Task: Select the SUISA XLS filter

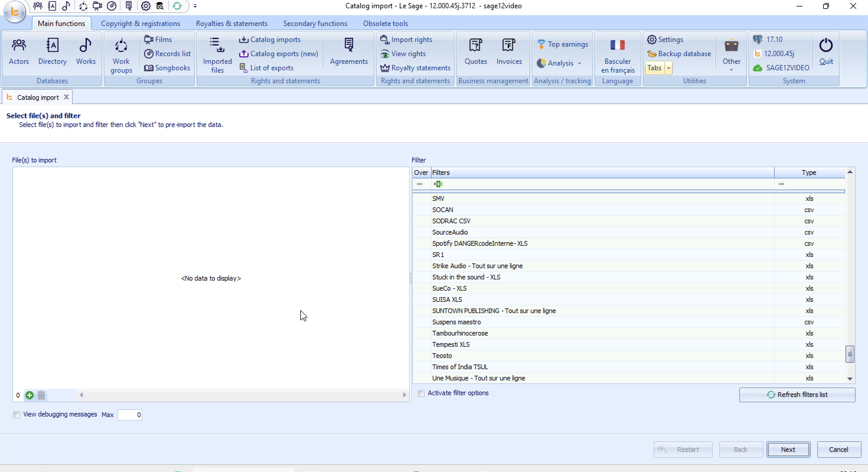Action: pos(629,300)
